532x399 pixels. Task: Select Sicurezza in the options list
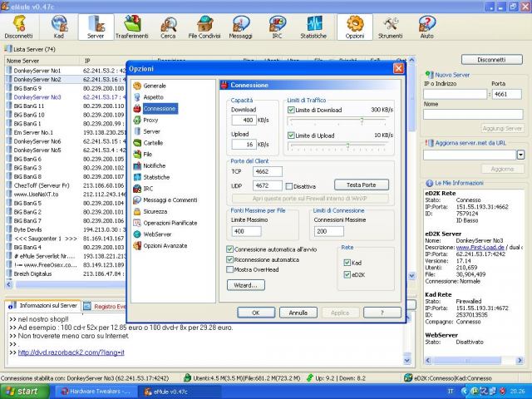pos(155,211)
